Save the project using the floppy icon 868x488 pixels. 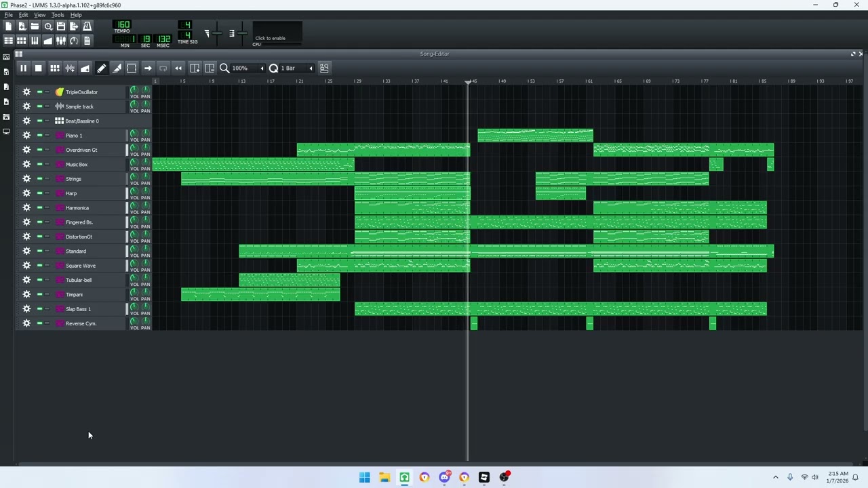(x=61, y=26)
